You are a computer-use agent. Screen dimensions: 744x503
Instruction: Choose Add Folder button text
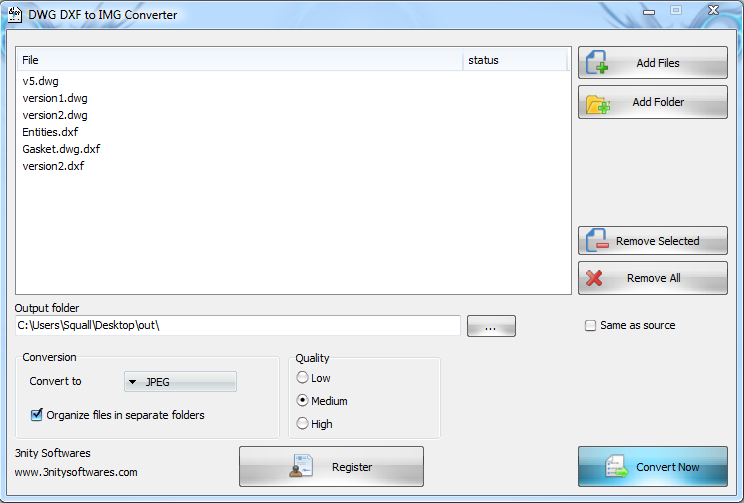coord(658,102)
